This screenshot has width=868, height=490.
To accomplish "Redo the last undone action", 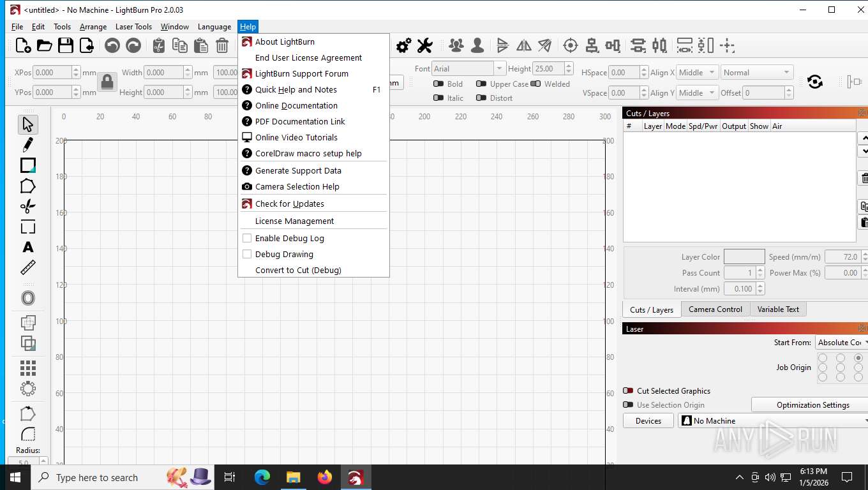I will pos(133,45).
